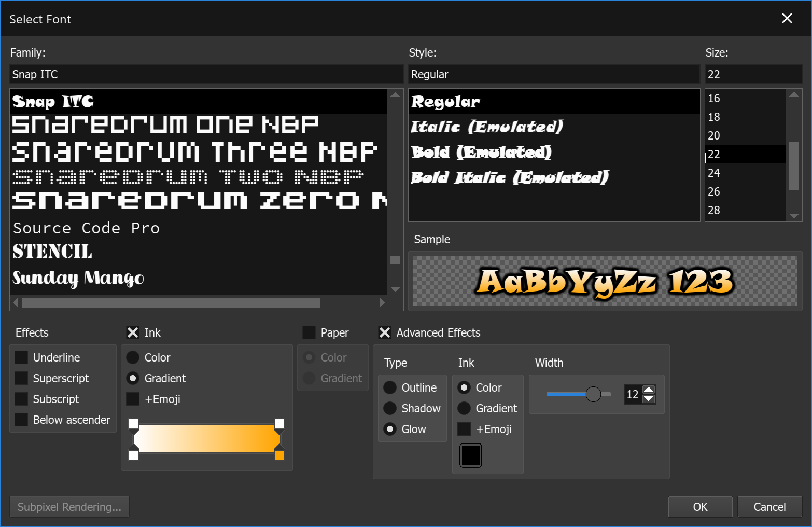Screen dimensions: 812x527
Task: Click top-left gradient opacity stop
Action: (x=134, y=423)
